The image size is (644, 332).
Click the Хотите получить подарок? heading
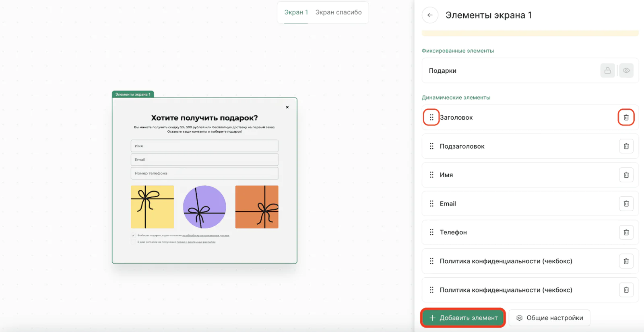[204, 118]
